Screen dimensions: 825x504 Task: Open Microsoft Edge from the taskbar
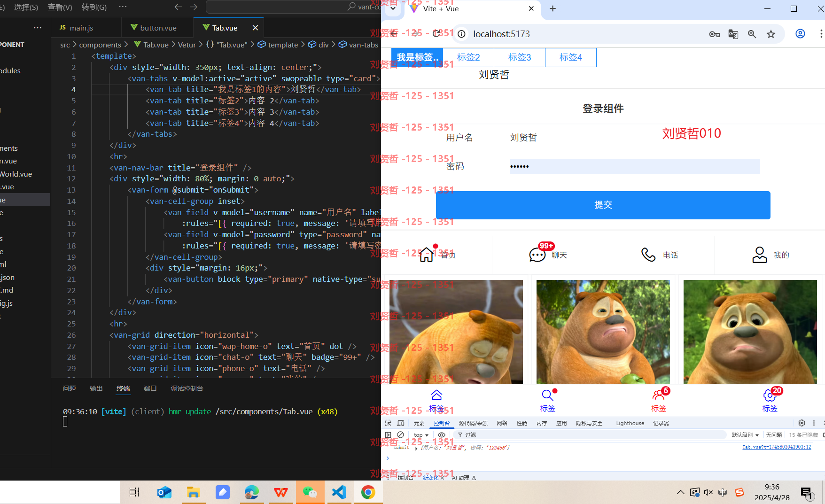pyautogui.click(x=252, y=492)
